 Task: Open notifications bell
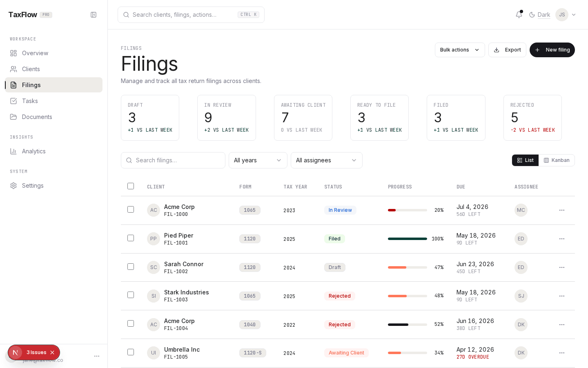pyautogui.click(x=519, y=15)
